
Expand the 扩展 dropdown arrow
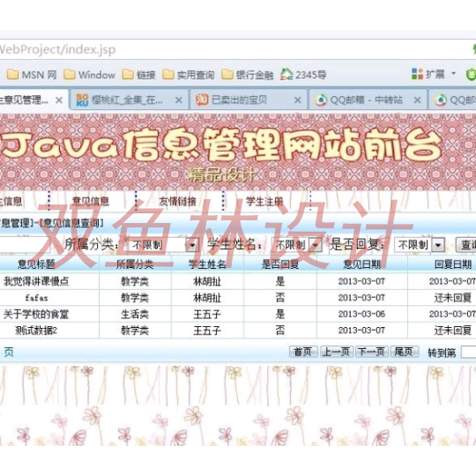[454, 73]
